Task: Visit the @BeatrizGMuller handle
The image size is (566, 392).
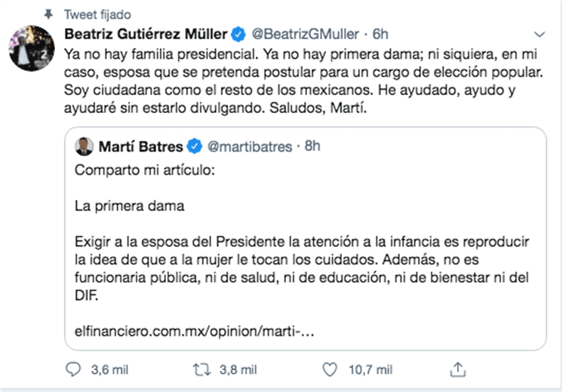Action: [x=304, y=34]
